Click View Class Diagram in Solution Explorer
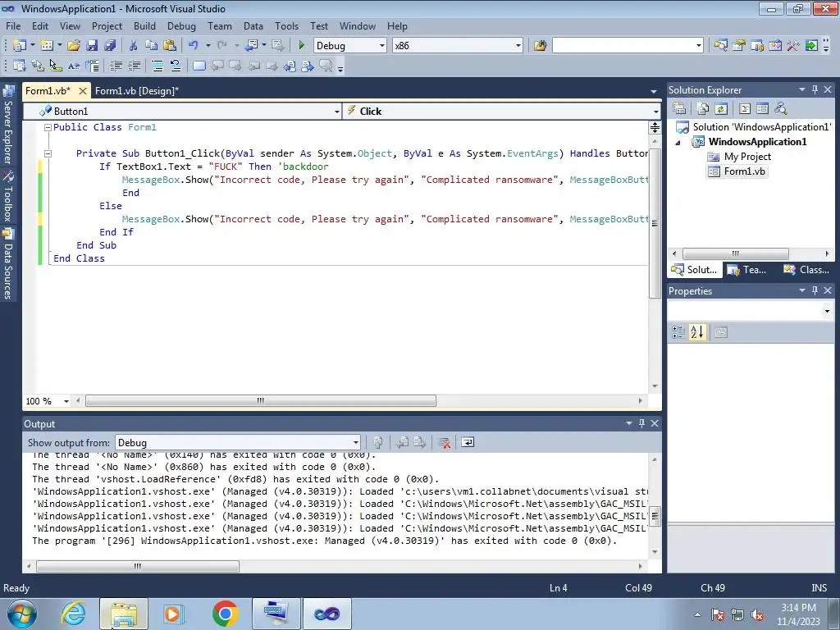 pyautogui.click(x=781, y=109)
